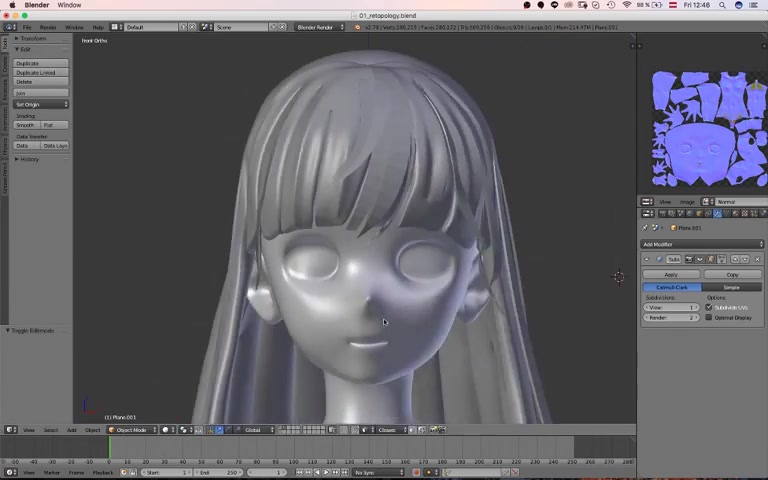Open the Marker menu in timeline
Screen dimensions: 768x480
tap(51, 473)
